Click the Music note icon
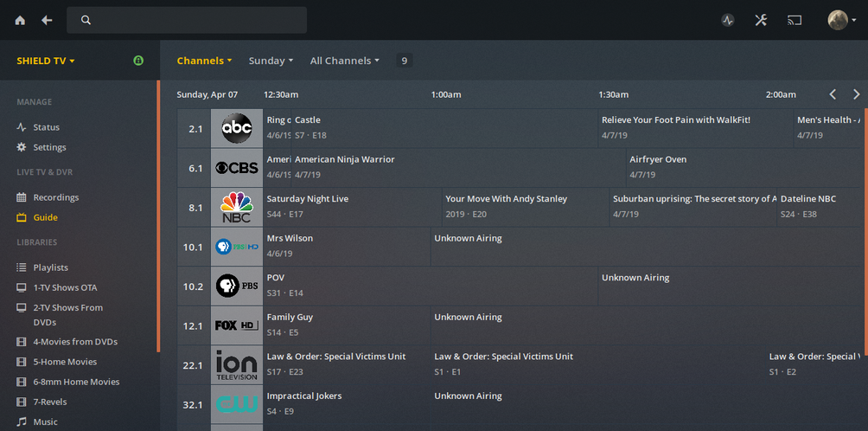This screenshot has height=431, width=868. click(22, 421)
